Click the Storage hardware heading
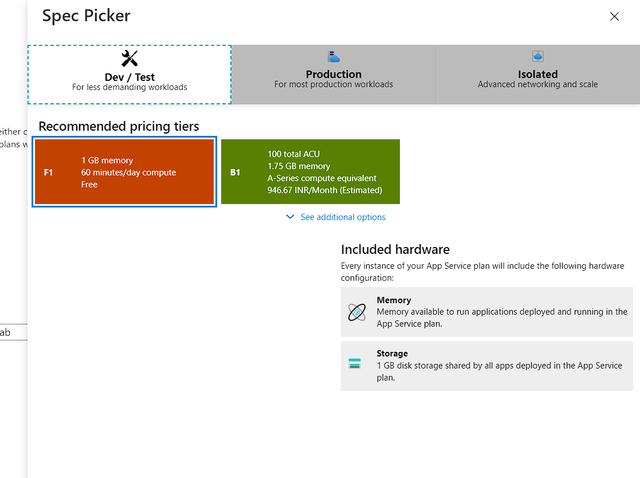 [x=392, y=353]
